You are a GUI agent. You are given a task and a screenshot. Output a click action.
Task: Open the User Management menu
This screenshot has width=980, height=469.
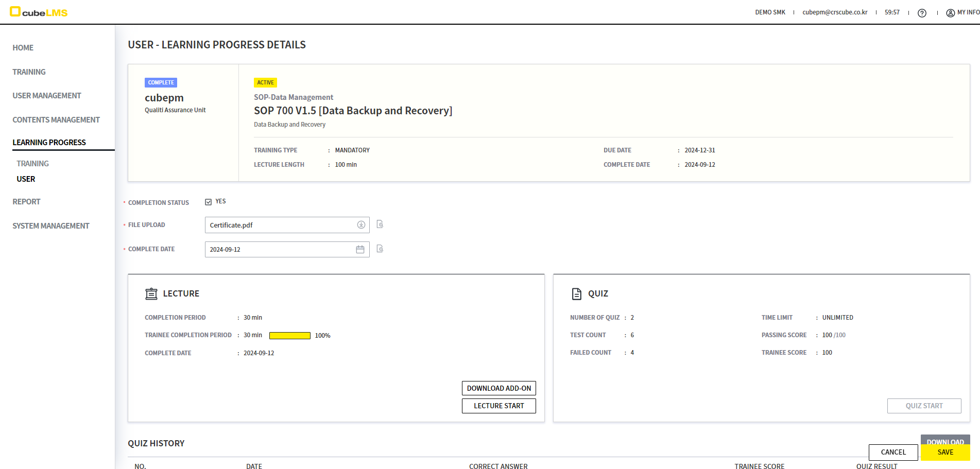pos(47,96)
